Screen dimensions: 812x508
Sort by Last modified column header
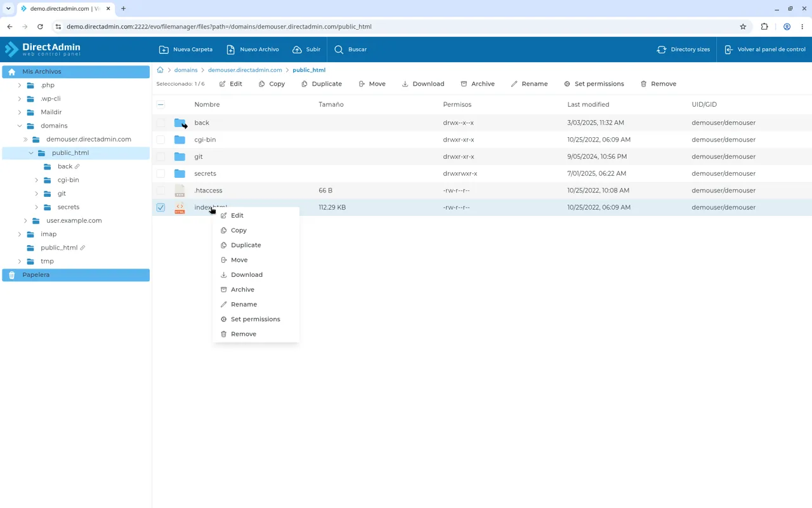[588, 104]
